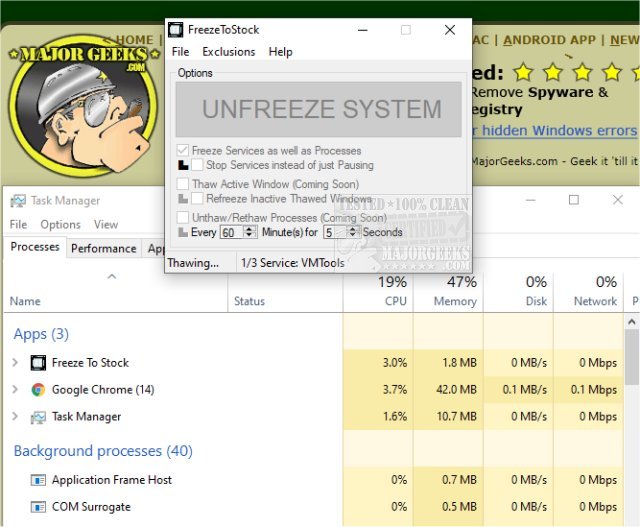The height and width of the screenshot is (527, 640).
Task: Sort by the Status column header
Action: [x=249, y=301]
